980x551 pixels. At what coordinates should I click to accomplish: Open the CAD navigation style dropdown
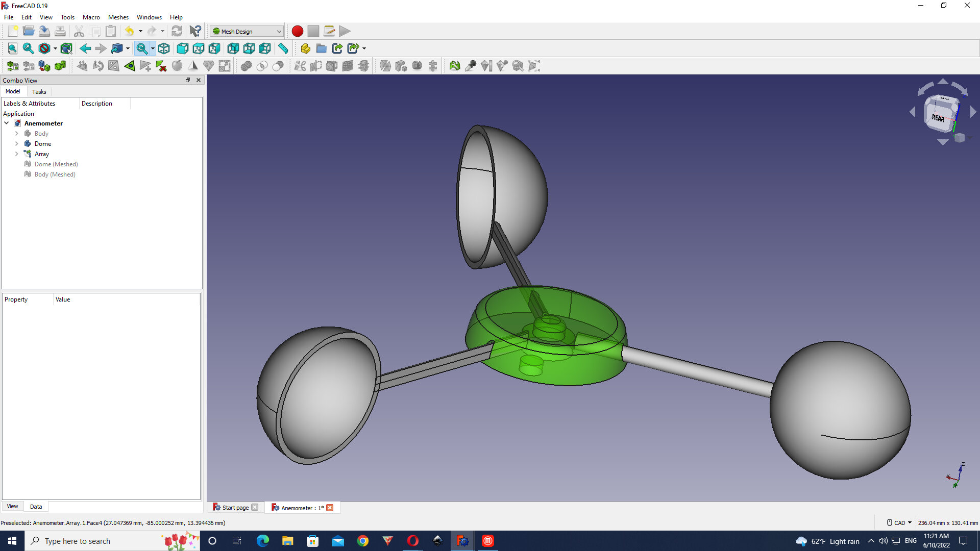tap(900, 523)
